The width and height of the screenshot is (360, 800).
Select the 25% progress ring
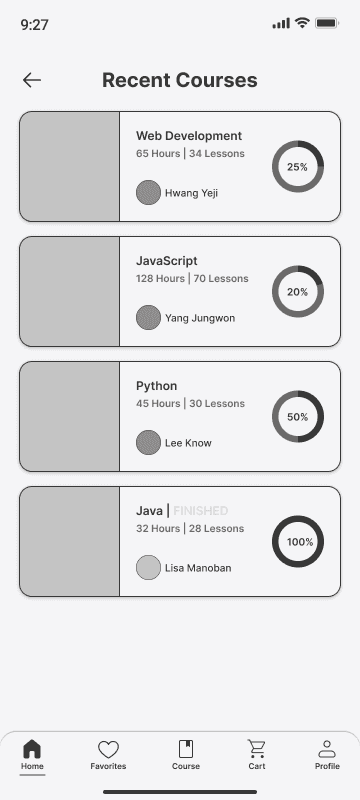click(298, 166)
